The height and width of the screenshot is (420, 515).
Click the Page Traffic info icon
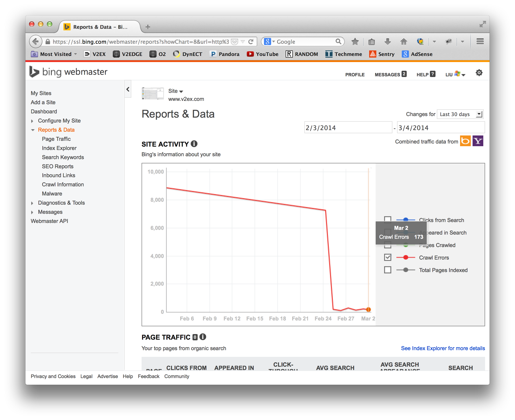pyautogui.click(x=203, y=337)
